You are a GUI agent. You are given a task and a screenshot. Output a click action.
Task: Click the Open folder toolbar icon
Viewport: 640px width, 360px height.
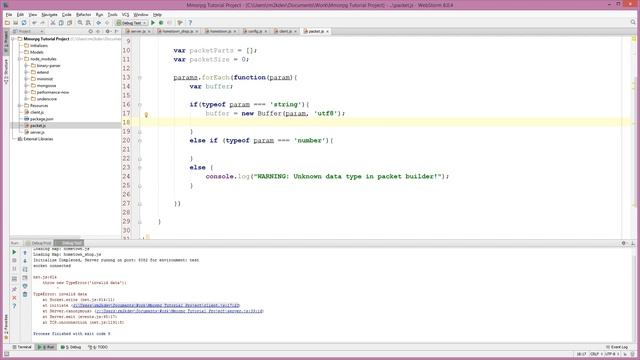click(7, 23)
